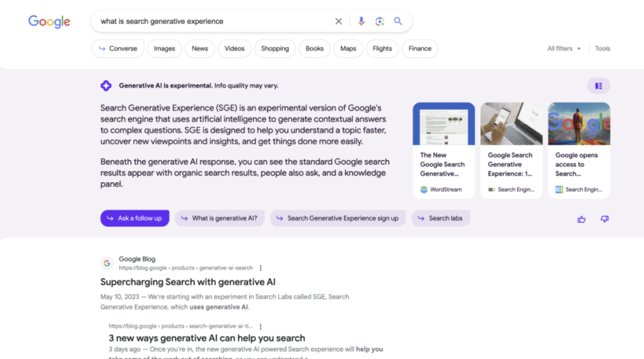Click the Converse chip
The image size is (644, 359).
click(118, 48)
